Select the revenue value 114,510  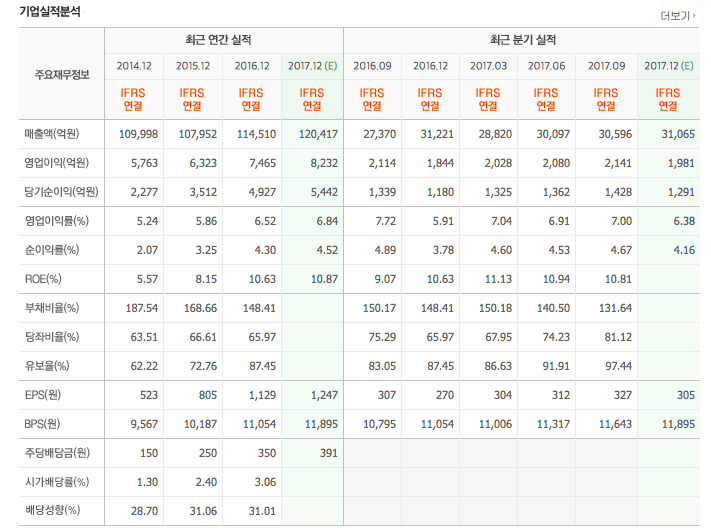pyautogui.click(x=256, y=134)
